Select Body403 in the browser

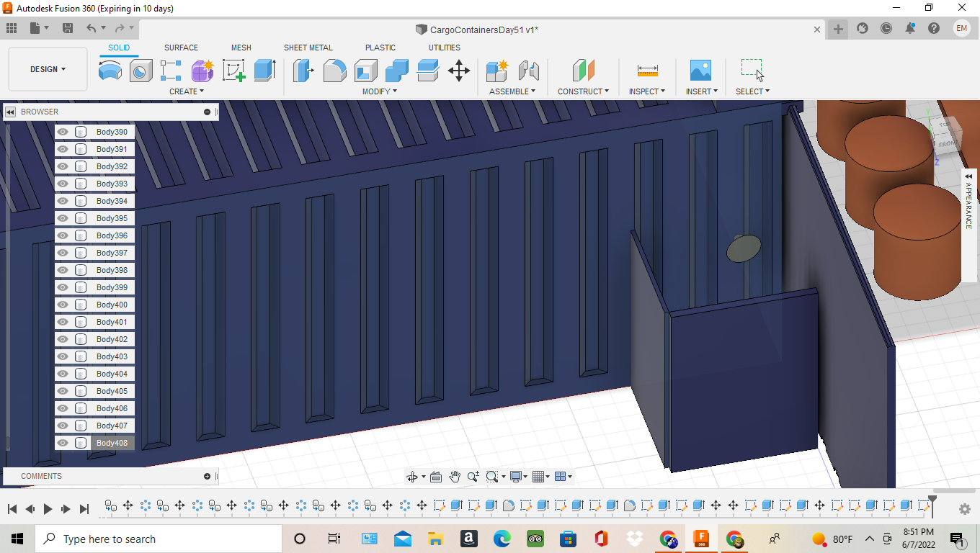112,356
